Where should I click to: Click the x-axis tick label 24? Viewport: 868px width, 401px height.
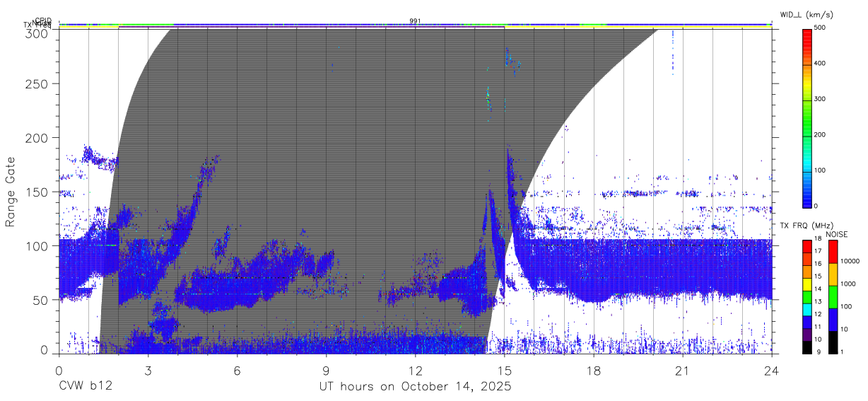point(772,370)
